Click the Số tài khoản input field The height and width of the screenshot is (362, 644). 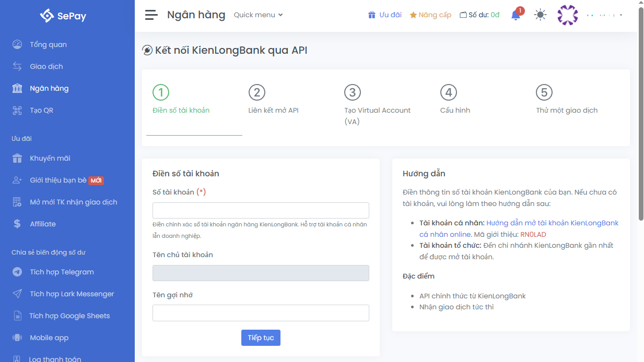[261, 210]
